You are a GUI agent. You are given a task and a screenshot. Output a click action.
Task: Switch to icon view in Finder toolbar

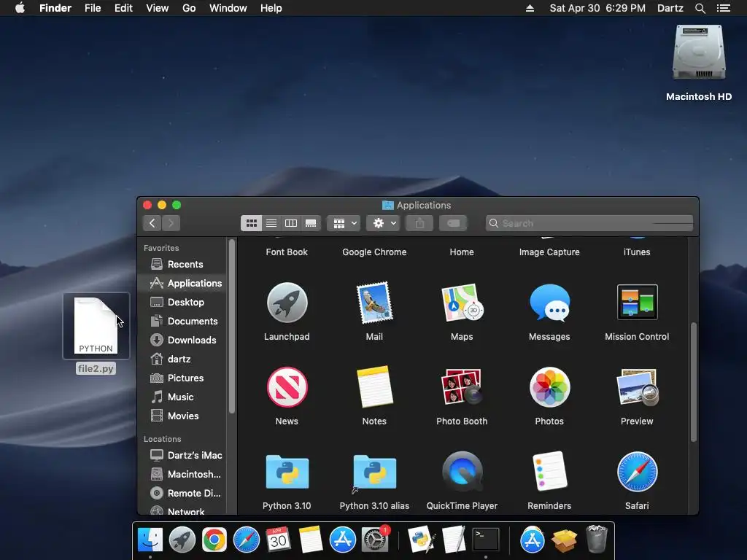[251, 223]
